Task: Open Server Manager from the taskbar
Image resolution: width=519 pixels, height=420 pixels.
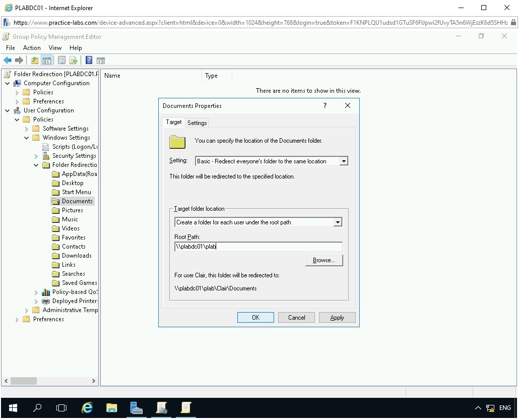Action: tap(136, 408)
